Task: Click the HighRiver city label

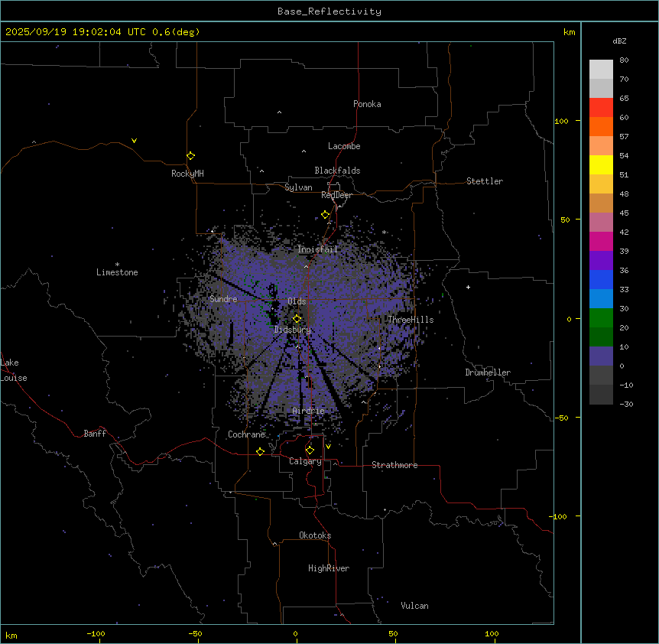Action: [329, 568]
